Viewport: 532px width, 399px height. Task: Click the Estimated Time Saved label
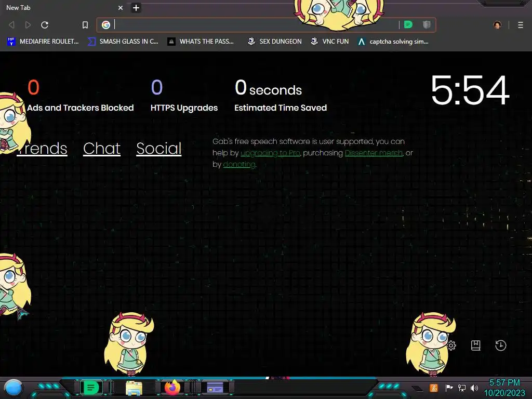281,108
